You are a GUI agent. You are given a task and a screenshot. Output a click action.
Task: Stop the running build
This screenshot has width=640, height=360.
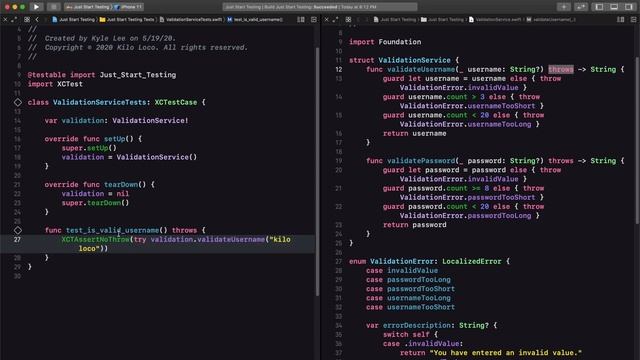tap(53, 7)
